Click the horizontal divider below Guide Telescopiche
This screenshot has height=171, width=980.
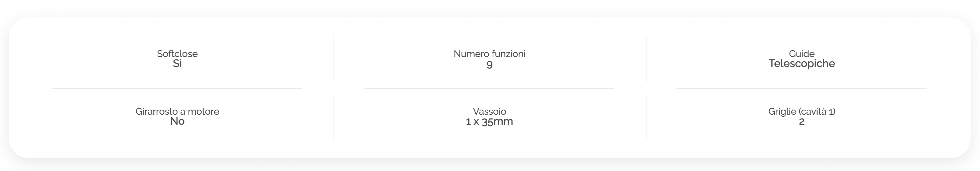pos(801,88)
